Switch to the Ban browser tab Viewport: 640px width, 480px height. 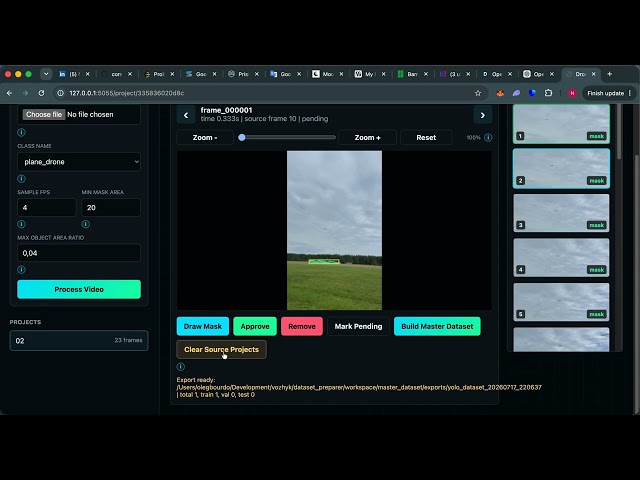click(x=412, y=74)
